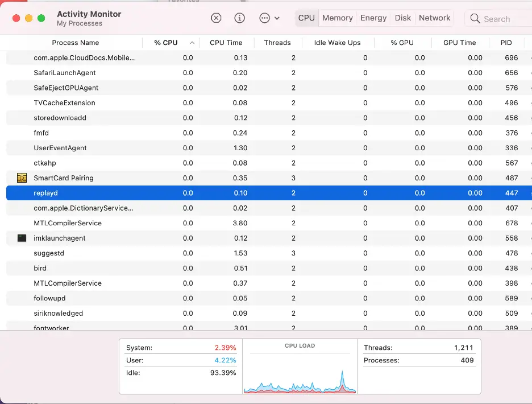Switch to the Network tab
The width and height of the screenshot is (532, 404).
(x=434, y=18)
